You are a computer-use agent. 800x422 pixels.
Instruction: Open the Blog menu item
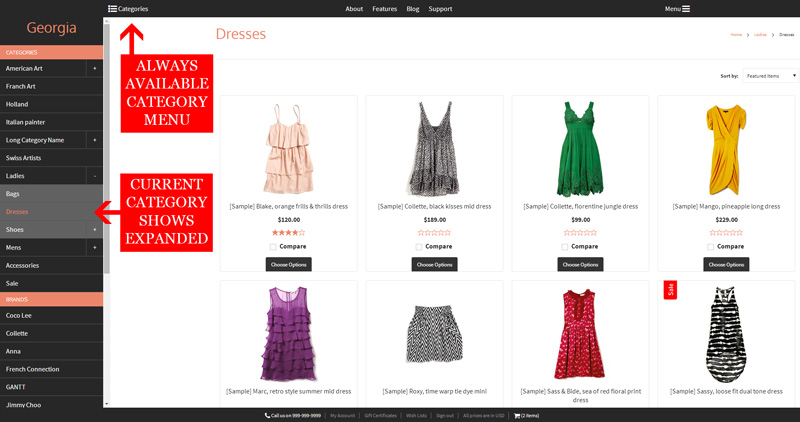click(x=413, y=9)
